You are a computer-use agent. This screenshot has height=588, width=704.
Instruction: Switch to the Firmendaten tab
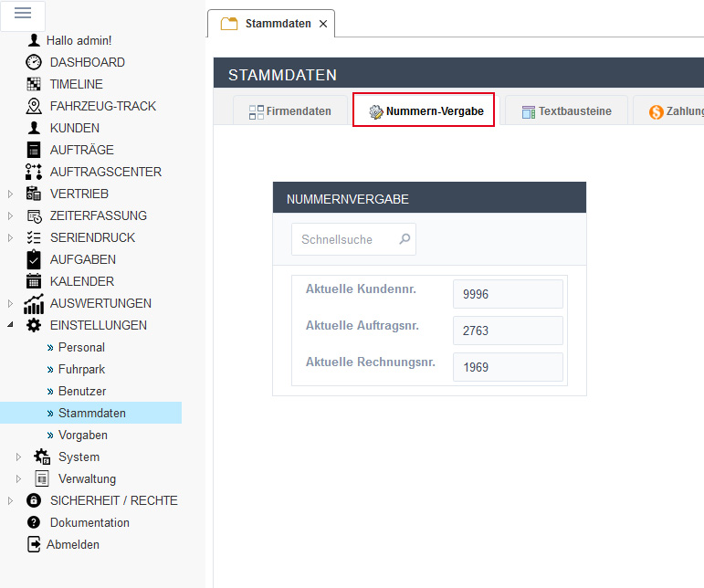click(x=289, y=111)
